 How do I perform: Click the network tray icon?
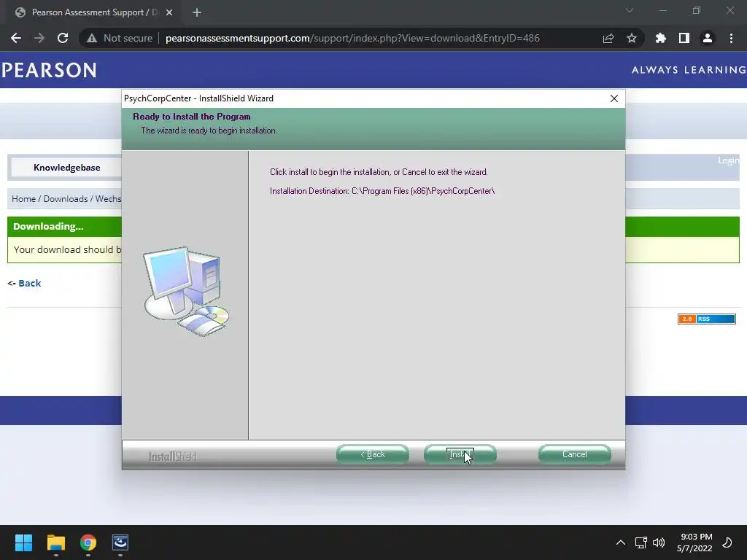pyautogui.click(x=640, y=542)
